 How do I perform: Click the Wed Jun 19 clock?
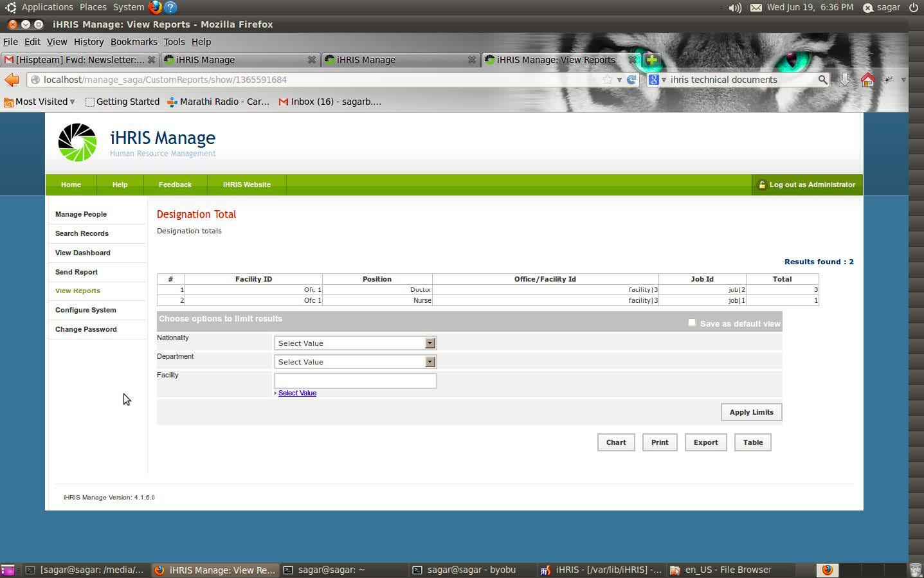[x=810, y=7]
